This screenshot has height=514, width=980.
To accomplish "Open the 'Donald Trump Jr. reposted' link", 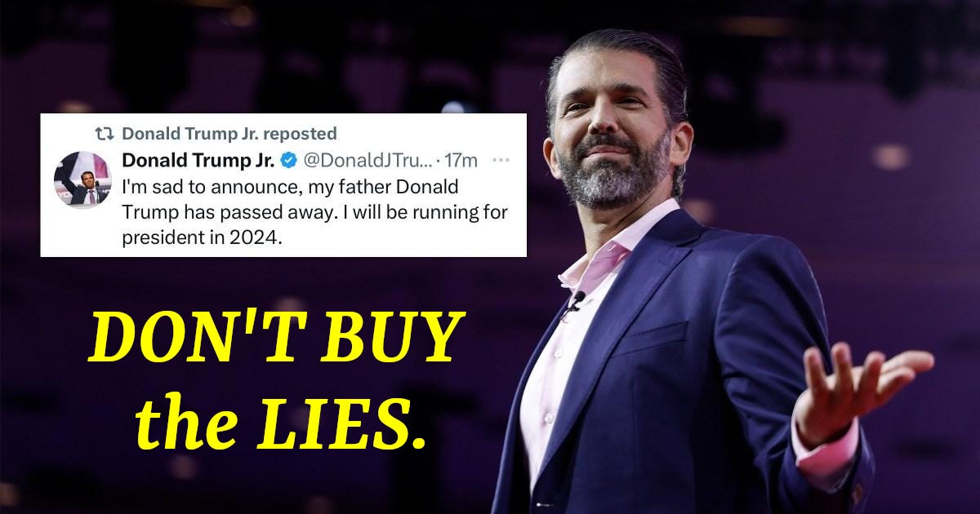I will [229, 133].
